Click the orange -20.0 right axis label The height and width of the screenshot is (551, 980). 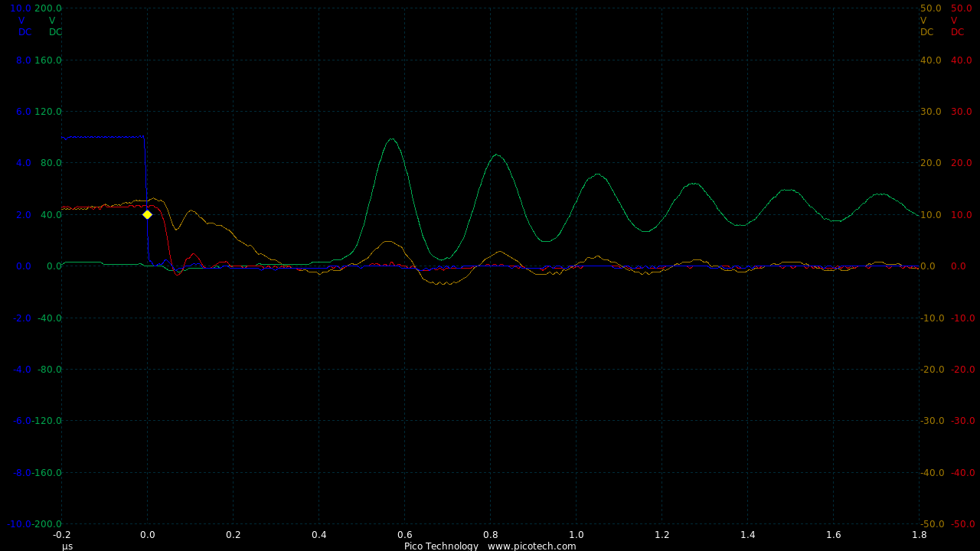tap(930, 370)
